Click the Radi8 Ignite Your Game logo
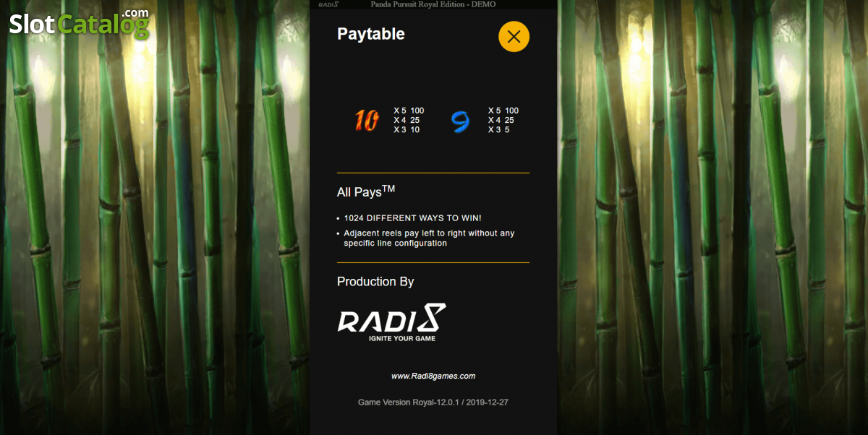 391,323
